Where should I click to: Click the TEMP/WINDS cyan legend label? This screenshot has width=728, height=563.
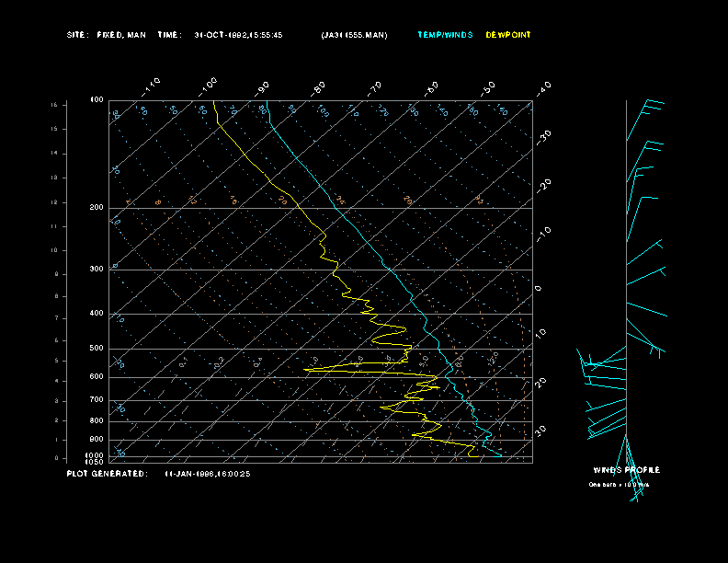tap(445, 35)
